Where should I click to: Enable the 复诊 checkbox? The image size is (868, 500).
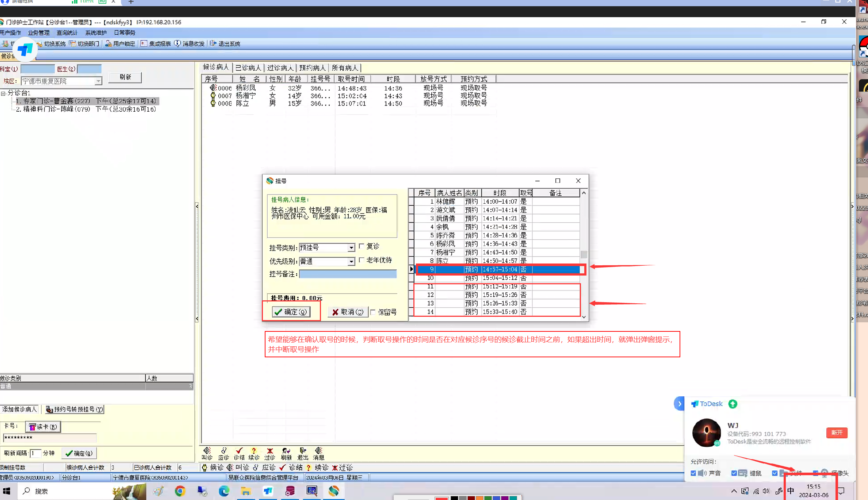pyautogui.click(x=362, y=246)
